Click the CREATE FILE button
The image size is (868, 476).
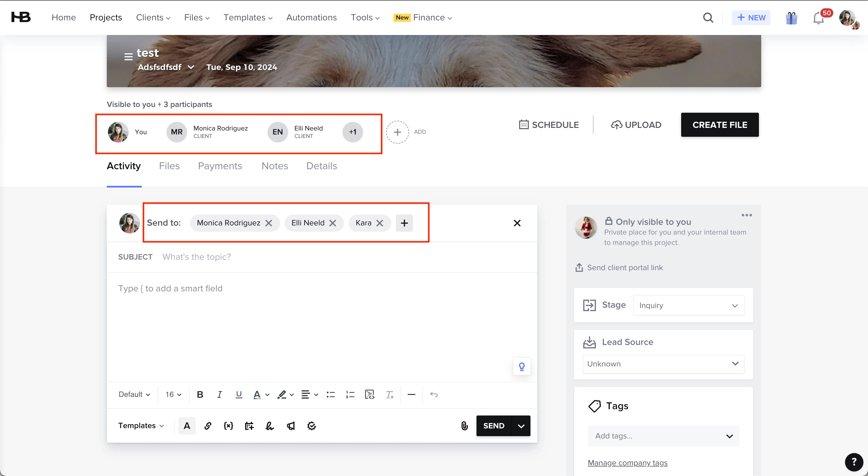point(720,125)
